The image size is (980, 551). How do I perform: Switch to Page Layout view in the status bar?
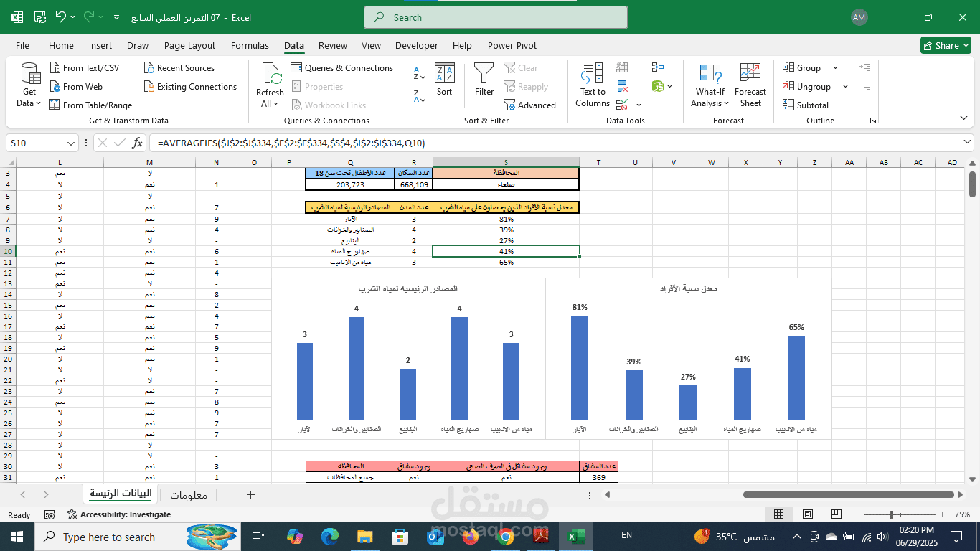pos(808,514)
